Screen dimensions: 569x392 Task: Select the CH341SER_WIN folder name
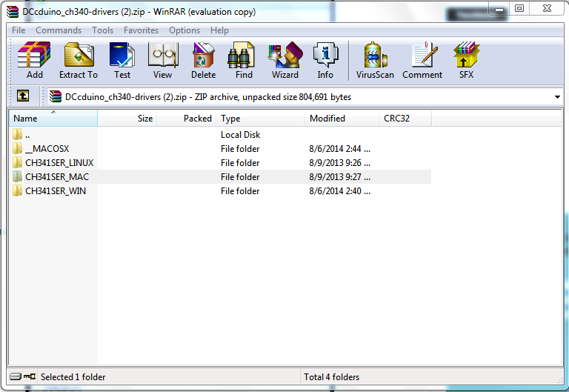(x=56, y=191)
